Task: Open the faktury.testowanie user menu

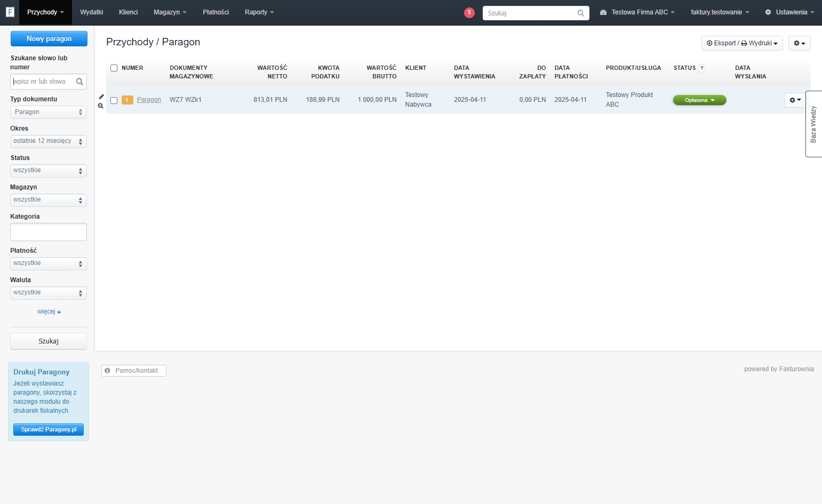Action: click(x=720, y=12)
